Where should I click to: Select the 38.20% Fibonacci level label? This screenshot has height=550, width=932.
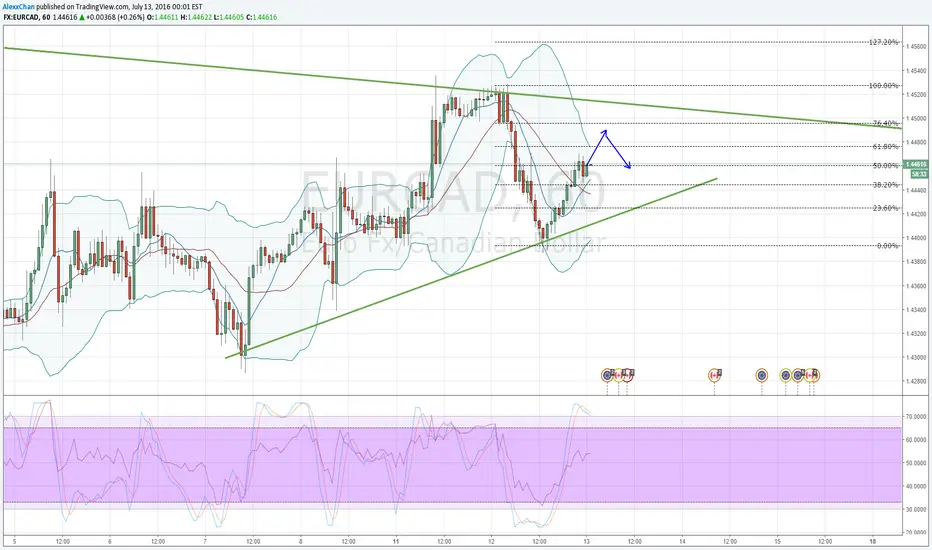click(x=886, y=185)
